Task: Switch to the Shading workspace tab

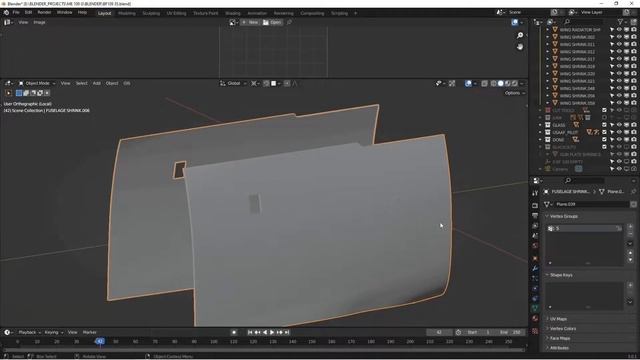Action: coord(233,13)
